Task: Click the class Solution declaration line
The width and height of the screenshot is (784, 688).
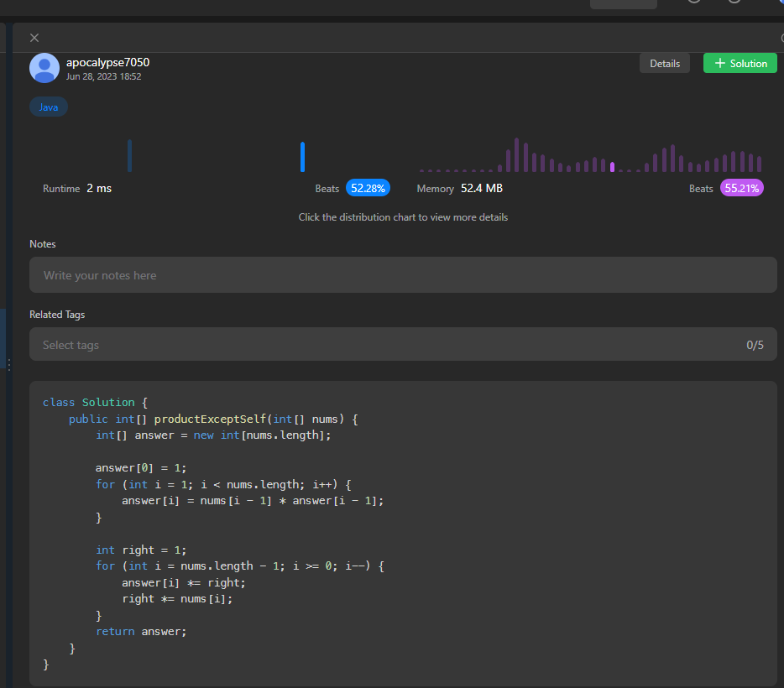Action: coord(95,402)
